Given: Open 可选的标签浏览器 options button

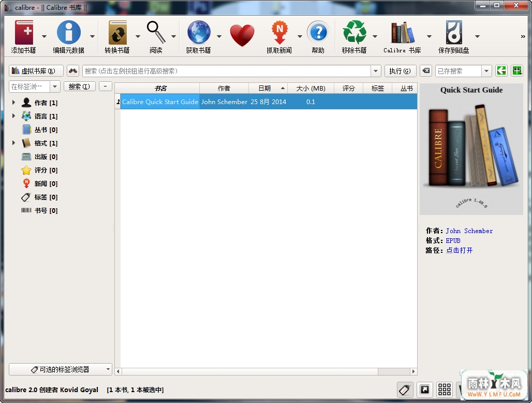Looking at the screenshot, I should click(61, 369).
